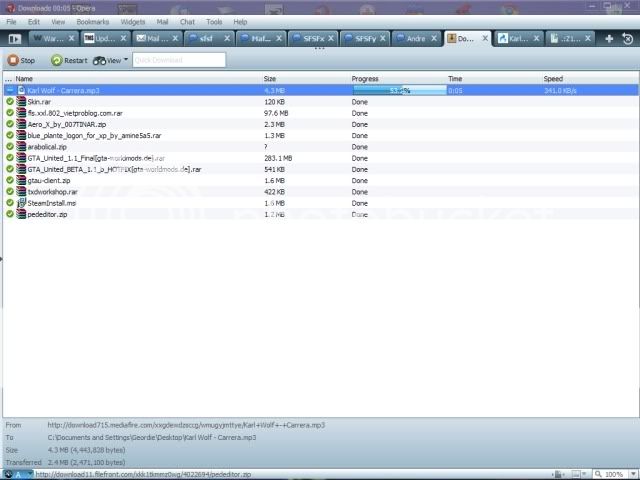The height and width of the screenshot is (480, 640).
Task: Click the Opera Link status bar icon
Action: pyautogui.click(x=8, y=474)
